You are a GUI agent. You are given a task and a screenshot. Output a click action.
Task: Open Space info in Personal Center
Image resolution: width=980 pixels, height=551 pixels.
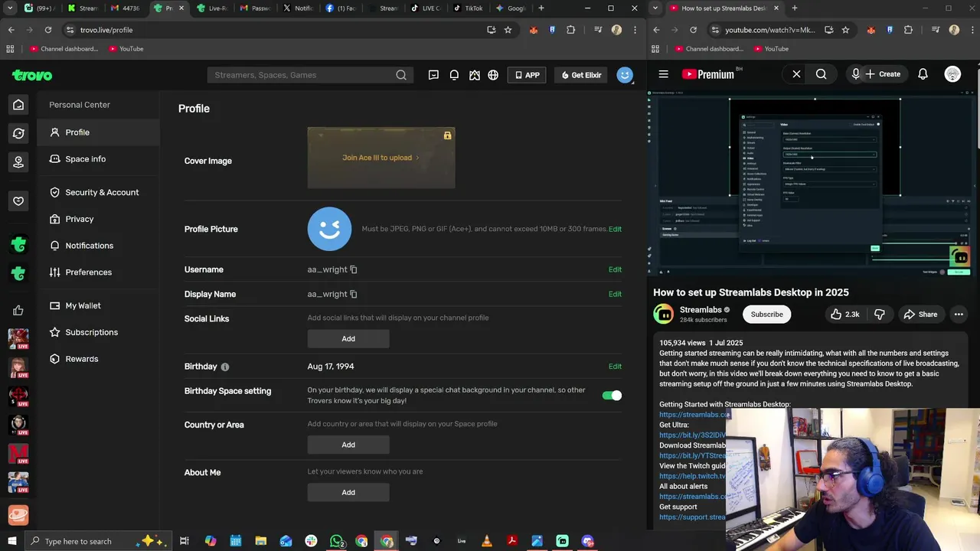tap(98, 159)
